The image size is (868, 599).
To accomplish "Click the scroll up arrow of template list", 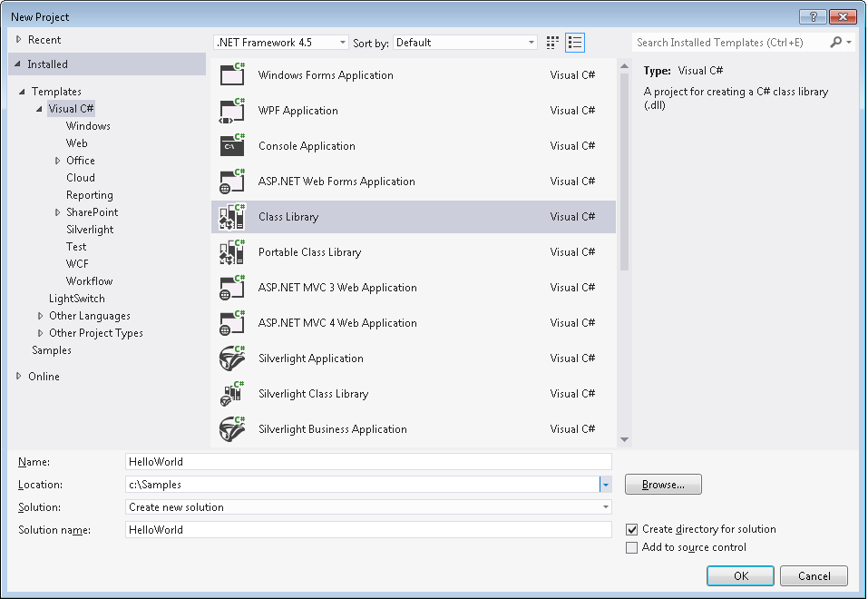I will [624, 66].
